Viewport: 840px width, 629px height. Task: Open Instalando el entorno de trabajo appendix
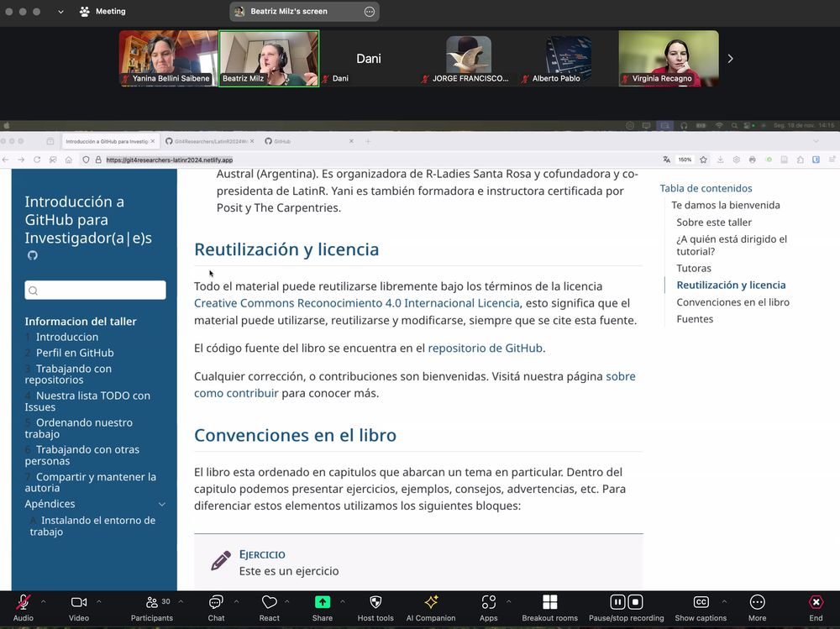92,526
